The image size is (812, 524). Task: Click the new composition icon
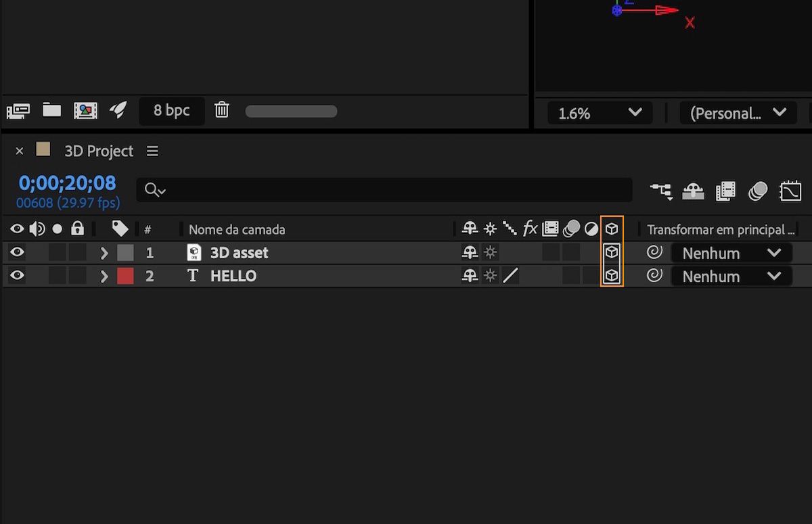click(x=85, y=110)
